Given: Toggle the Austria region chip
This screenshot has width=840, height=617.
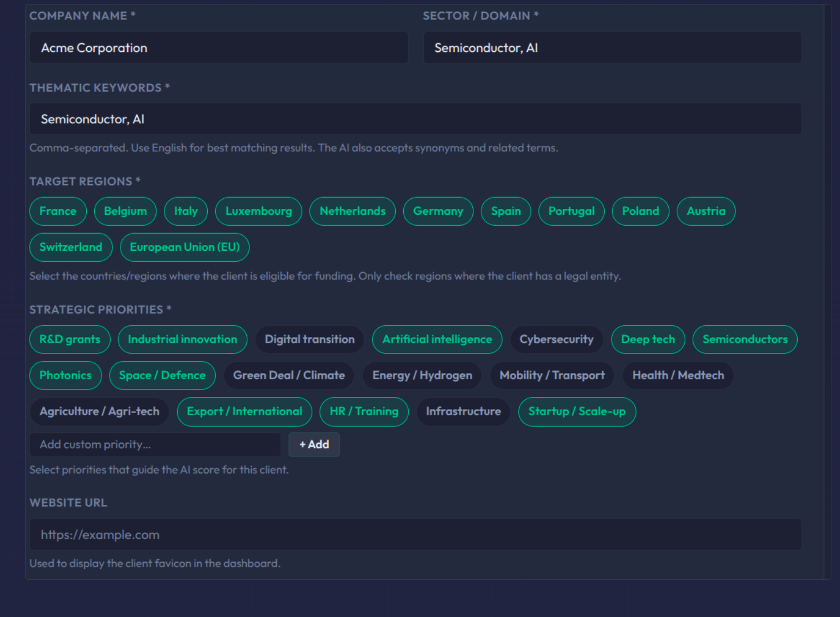Looking at the screenshot, I should (706, 211).
